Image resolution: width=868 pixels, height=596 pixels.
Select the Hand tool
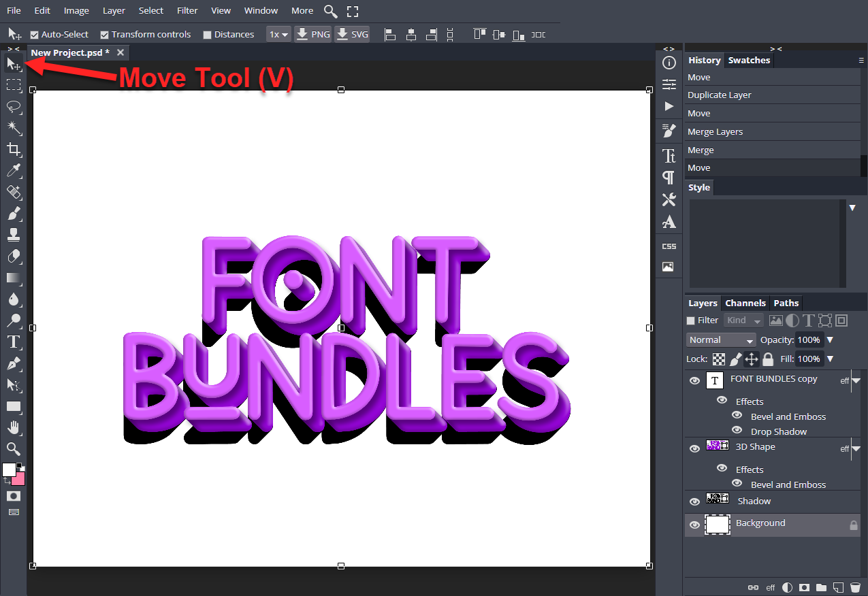[x=13, y=428]
